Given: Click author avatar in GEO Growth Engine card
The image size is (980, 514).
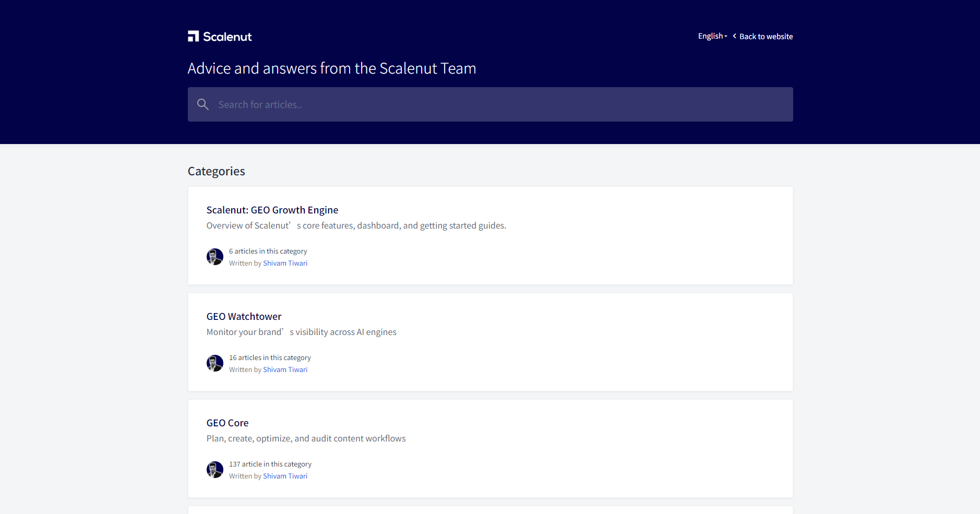Looking at the screenshot, I should point(214,257).
